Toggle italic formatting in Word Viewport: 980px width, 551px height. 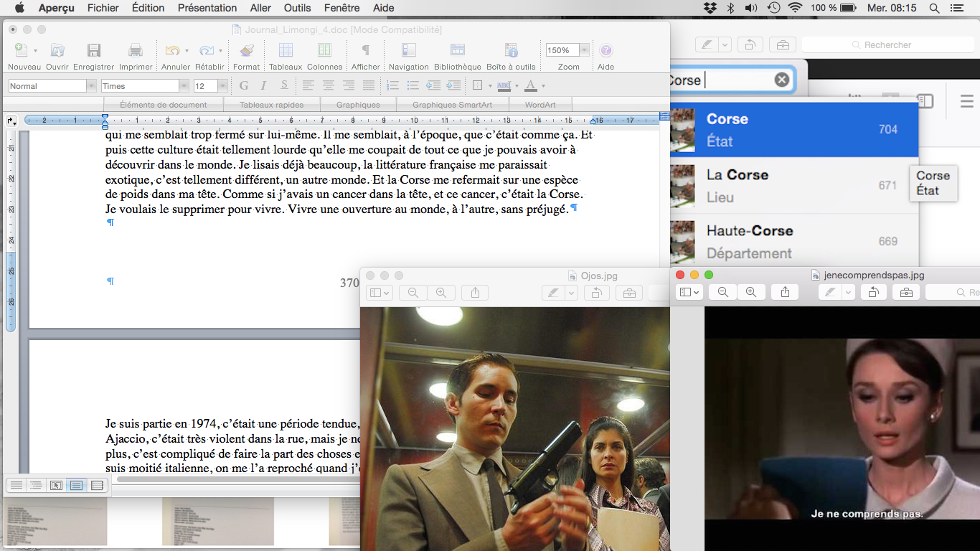[x=263, y=86]
